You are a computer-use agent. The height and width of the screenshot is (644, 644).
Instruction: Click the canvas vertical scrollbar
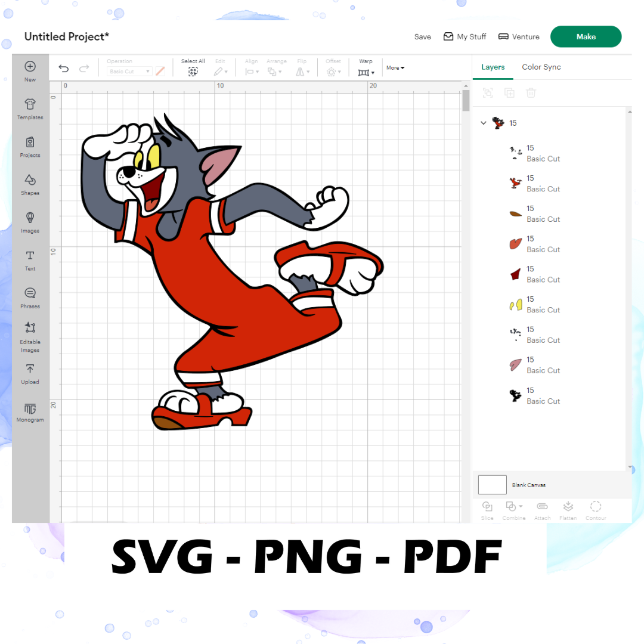[x=465, y=101]
